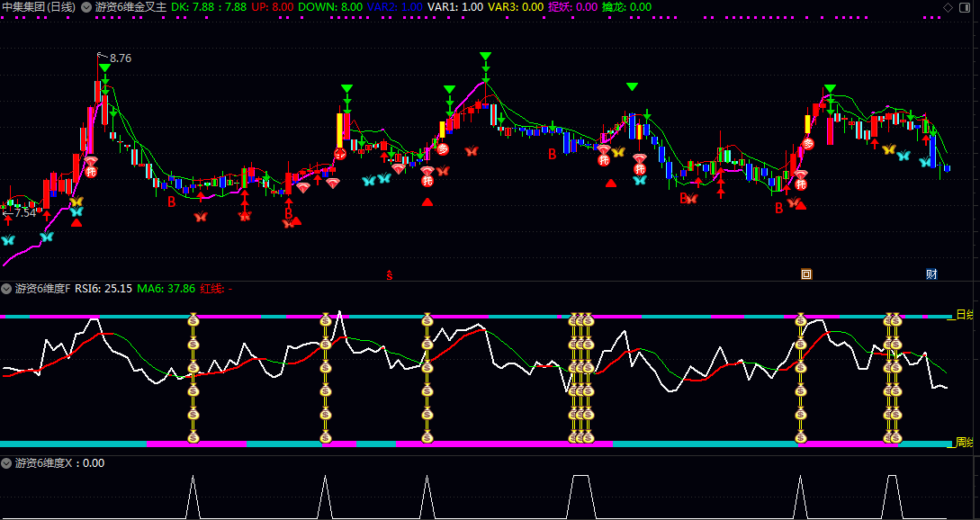Click the first money bag atop the leftmost column

tap(193, 320)
